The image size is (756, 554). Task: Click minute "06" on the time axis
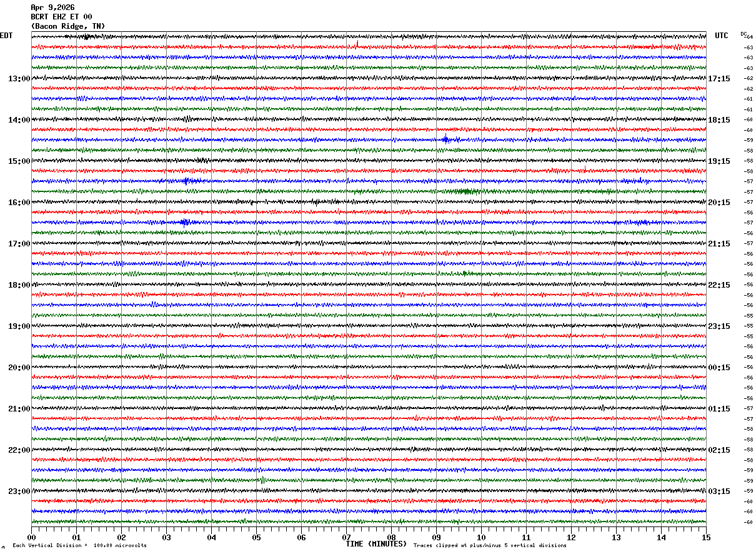(302, 537)
